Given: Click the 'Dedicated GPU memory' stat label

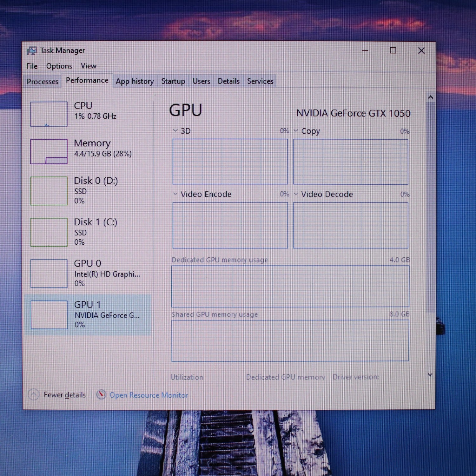Looking at the screenshot, I should point(286,377).
